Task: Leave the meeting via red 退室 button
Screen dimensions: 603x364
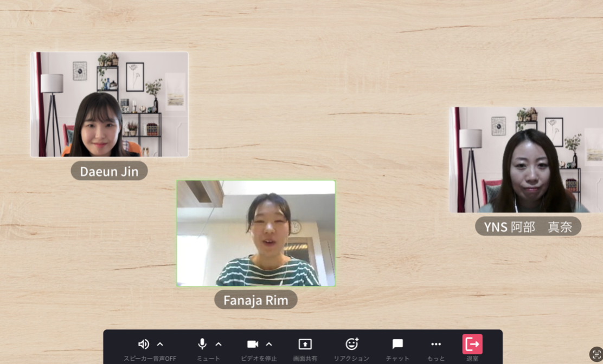Action: 472,344
